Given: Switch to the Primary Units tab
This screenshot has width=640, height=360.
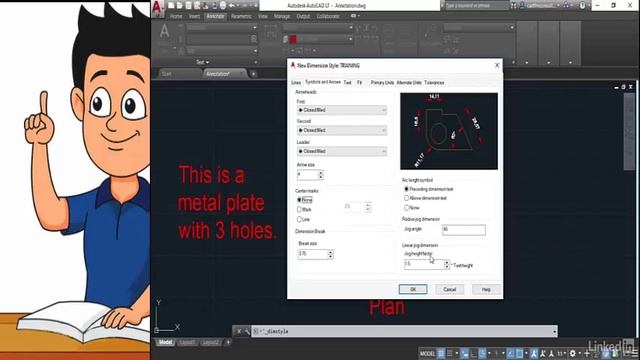Looking at the screenshot, I should click(382, 82).
